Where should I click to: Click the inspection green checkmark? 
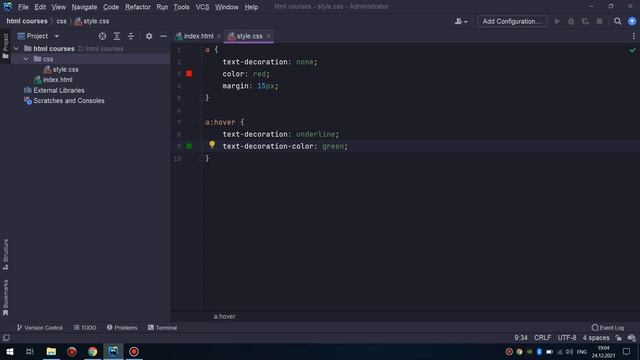[632, 50]
